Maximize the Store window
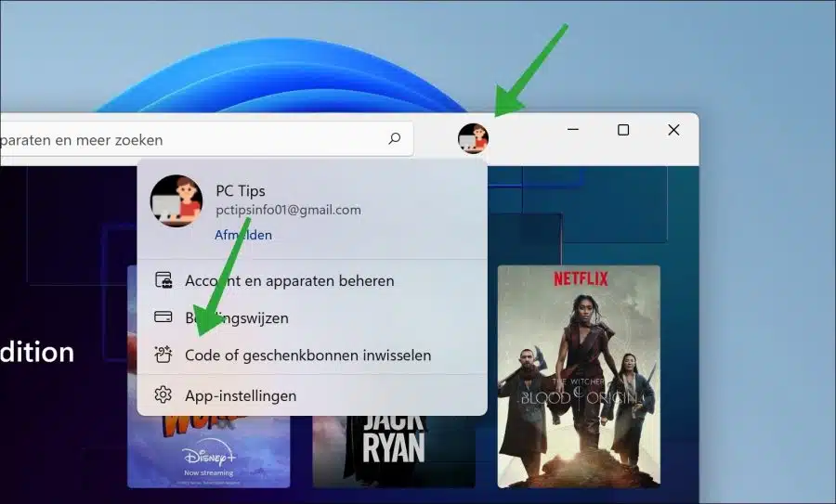 (623, 129)
